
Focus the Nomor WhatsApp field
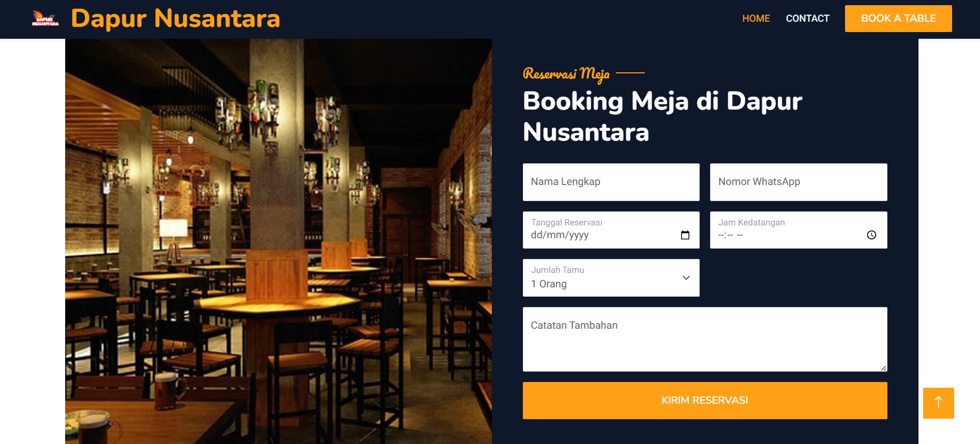coord(798,182)
